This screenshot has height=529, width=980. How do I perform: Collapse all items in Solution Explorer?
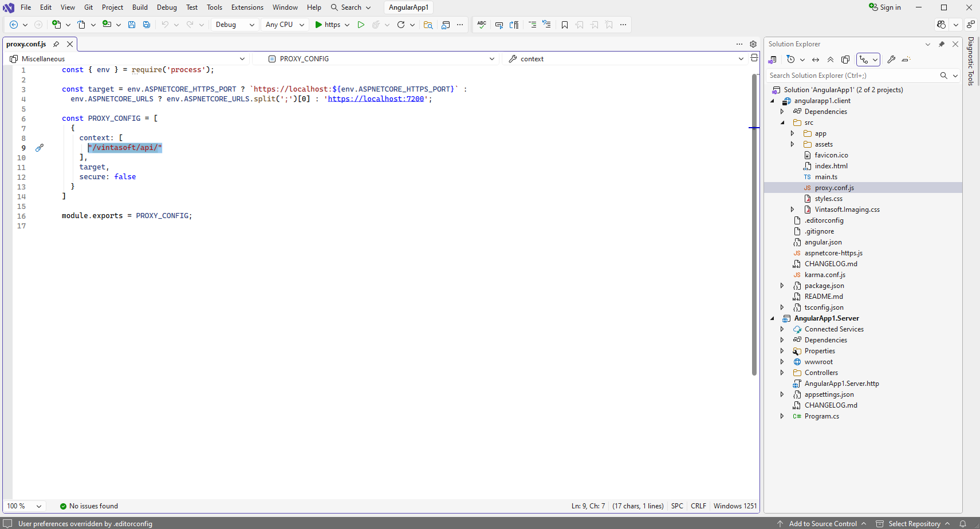tap(831, 60)
